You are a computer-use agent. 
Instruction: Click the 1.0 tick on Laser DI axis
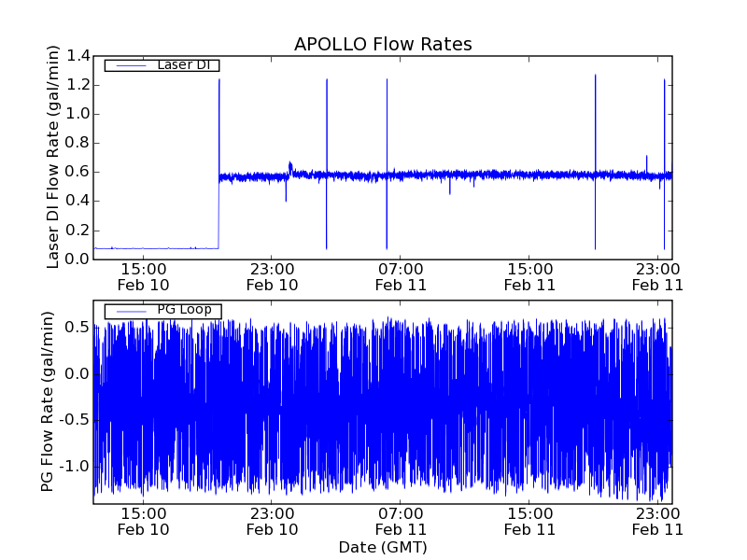(78, 114)
